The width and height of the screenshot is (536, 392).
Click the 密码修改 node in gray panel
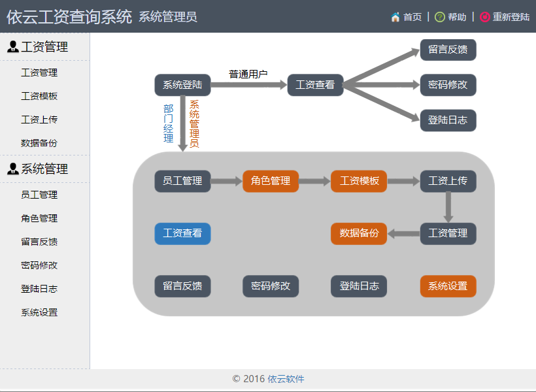pos(271,286)
